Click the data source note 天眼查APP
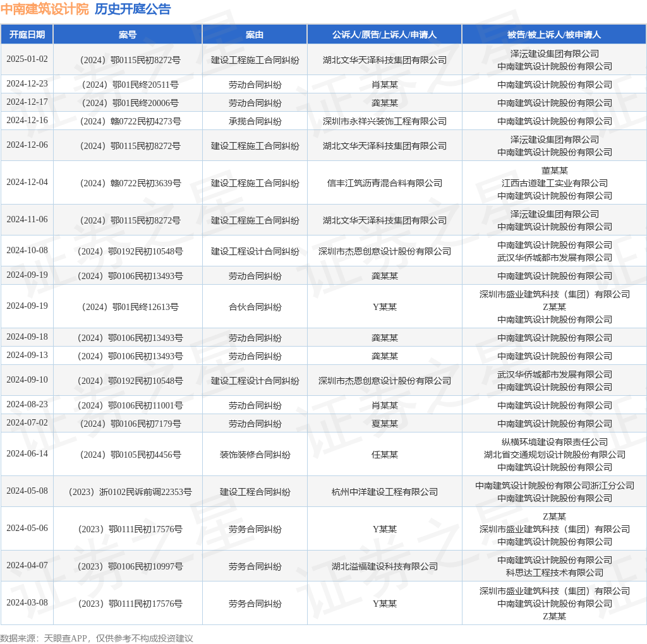Viewport: 647px width, 644px height. pyautogui.click(x=65, y=638)
